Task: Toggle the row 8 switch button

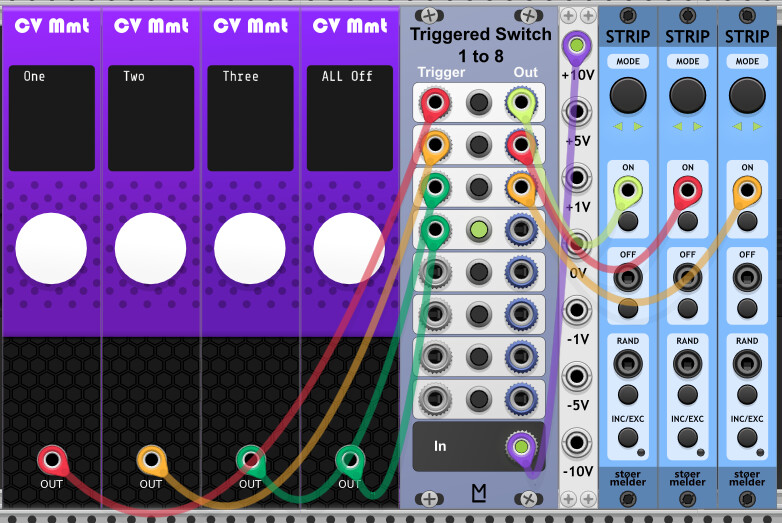Action: (479, 399)
